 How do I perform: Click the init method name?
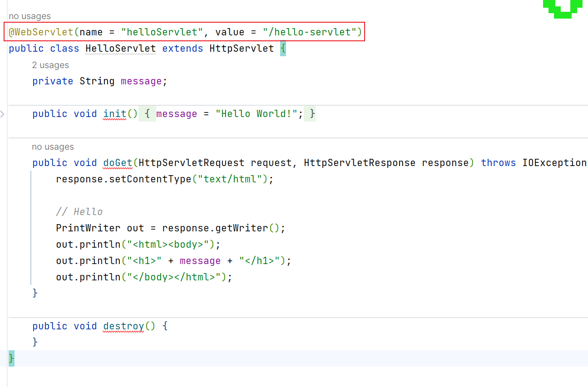click(x=115, y=114)
